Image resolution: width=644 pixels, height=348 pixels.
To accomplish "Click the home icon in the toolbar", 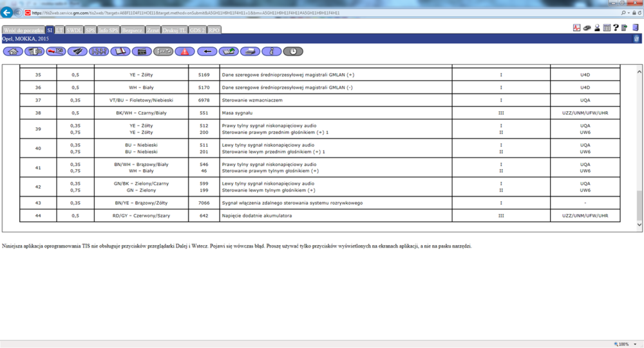I will (13, 51).
